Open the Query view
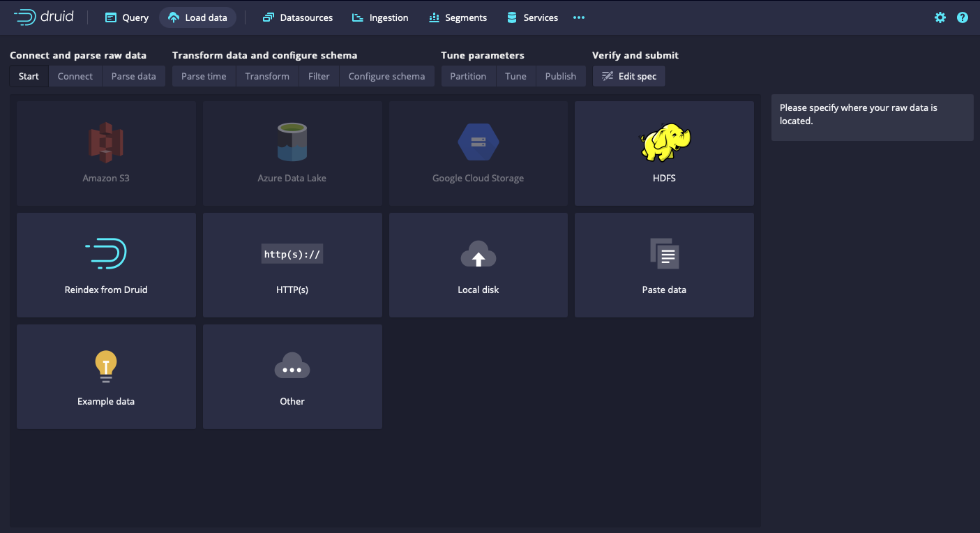This screenshot has height=533, width=980. pyautogui.click(x=126, y=17)
